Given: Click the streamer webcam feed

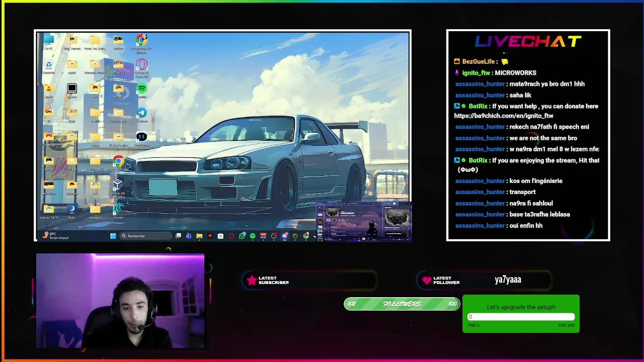Looking at the screenshot, I should click(120, 301).
